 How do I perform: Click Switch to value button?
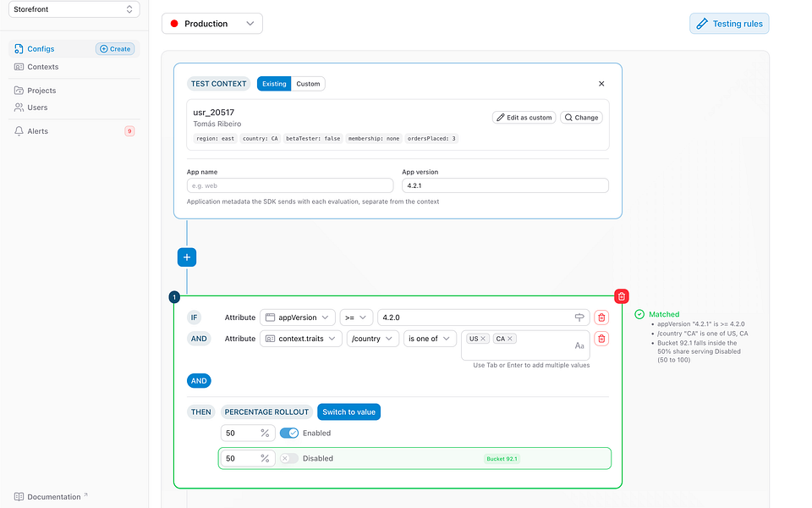348,412
